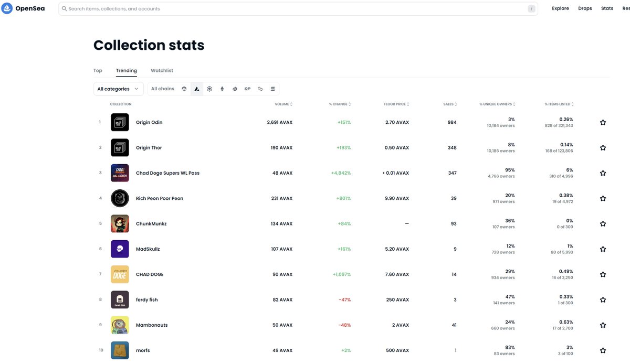The image size is (630, 364).
Task: Open the morfs collection name
Action: click(x=143, y=350)
